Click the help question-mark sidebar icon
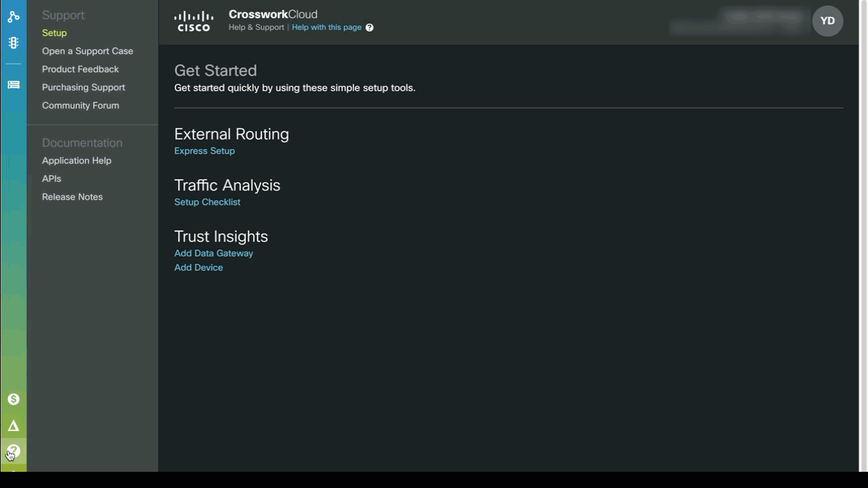 (13, 451)
